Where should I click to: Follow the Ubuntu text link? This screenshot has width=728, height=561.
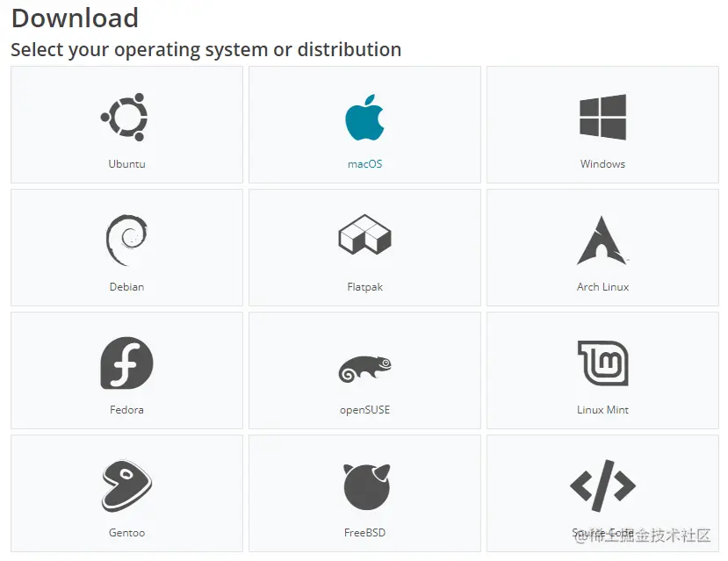pyautogui.click(x=126, y=164)
